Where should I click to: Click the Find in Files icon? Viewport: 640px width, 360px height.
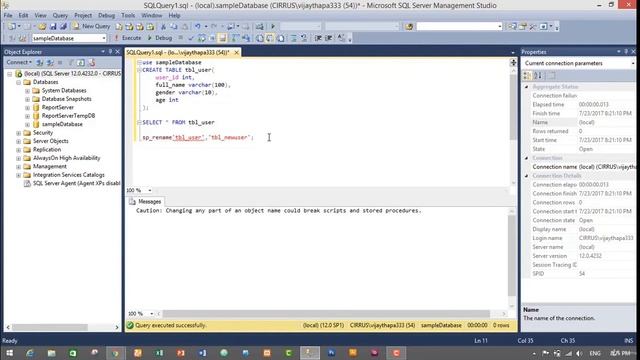click(x=409, y=26)
